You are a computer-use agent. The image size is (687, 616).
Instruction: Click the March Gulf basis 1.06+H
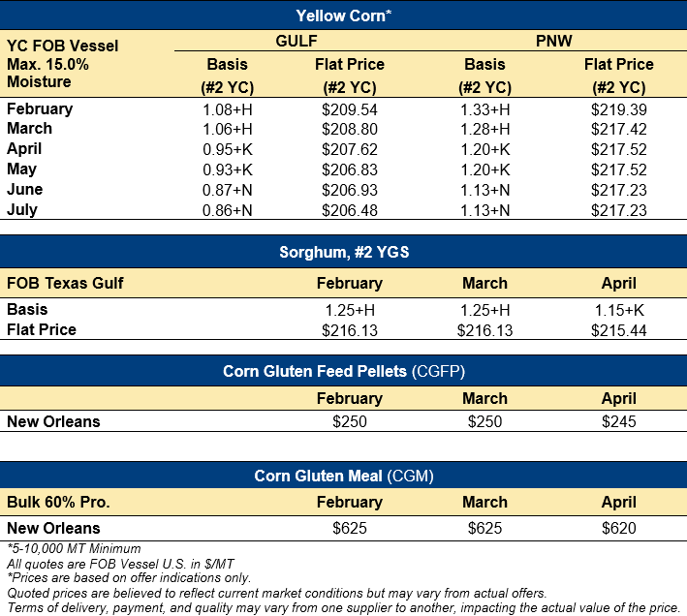[x=228, y=129]
